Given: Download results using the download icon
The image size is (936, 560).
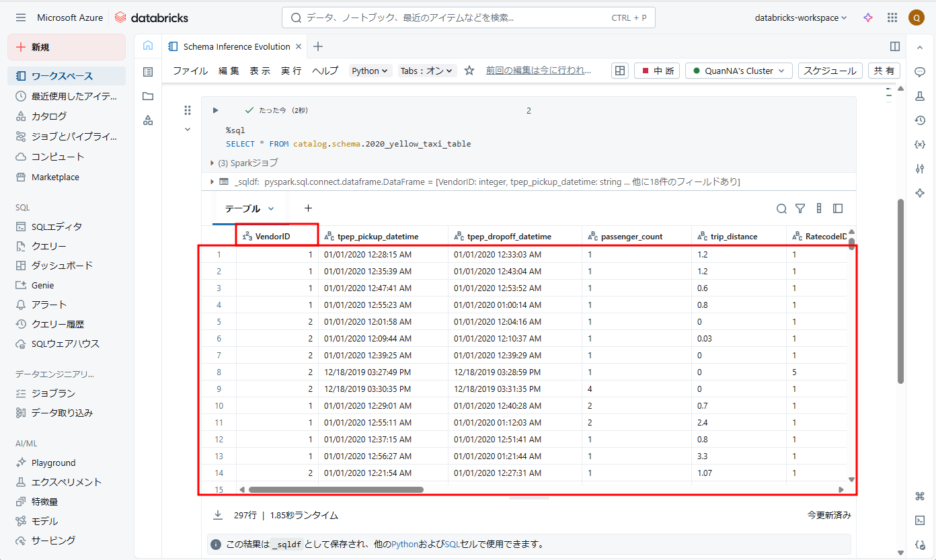Looking at the screenshot, I should pos(218,515).
